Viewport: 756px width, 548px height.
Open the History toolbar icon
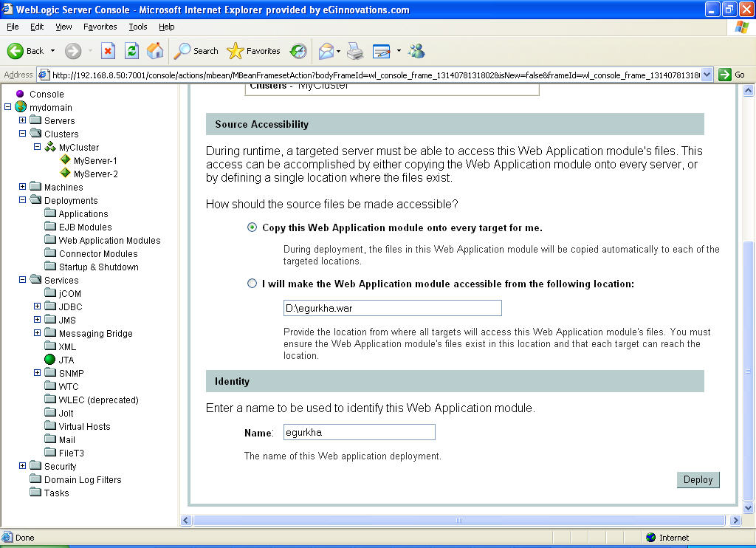click(x=298, y=51)
